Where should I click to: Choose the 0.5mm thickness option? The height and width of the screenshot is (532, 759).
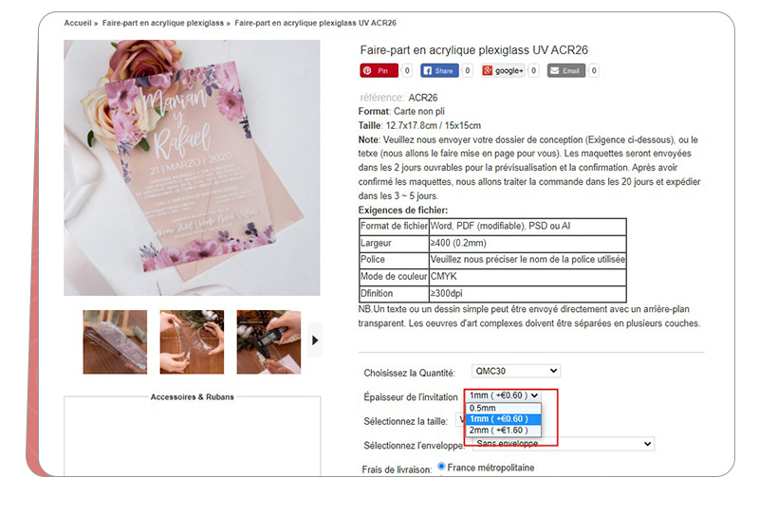(503, 408)
